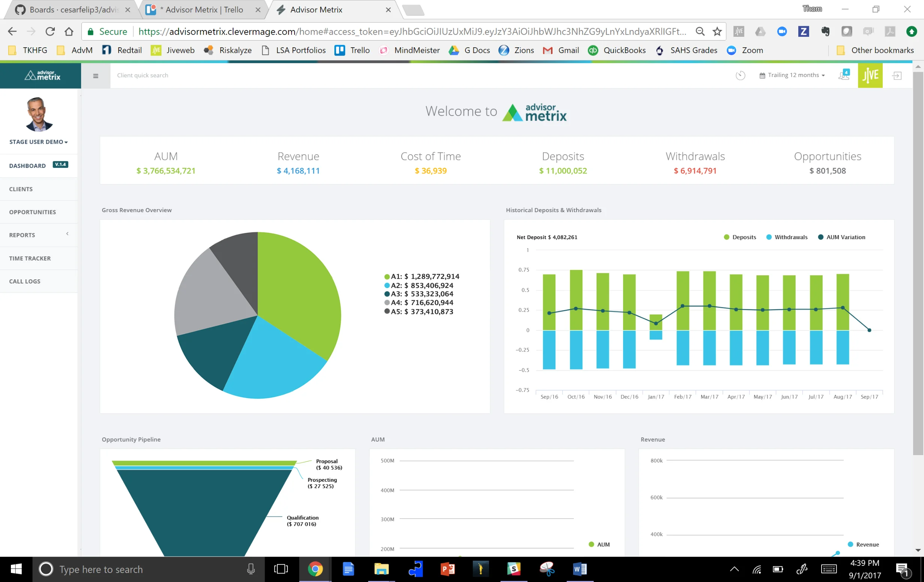The image size is (924, 582).
Task: Open Redtail bookmark
Action: tap(122, 50)
